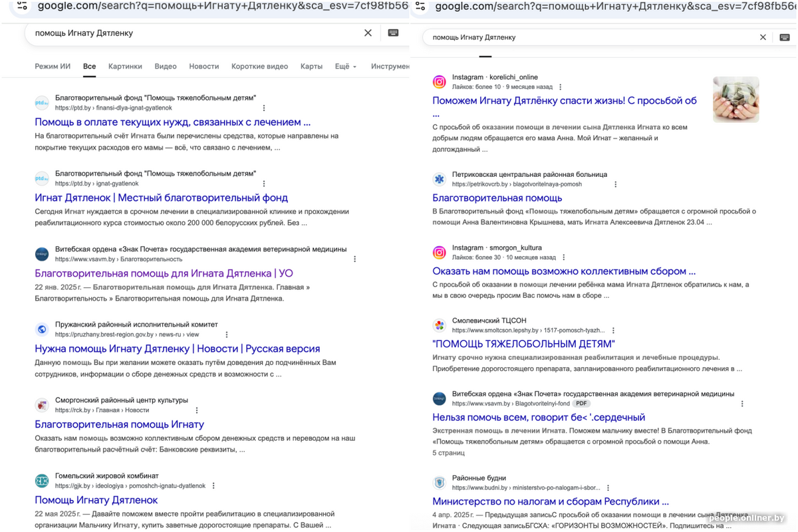Open link Нельзя помочь всем, говорит
This screenshot has height=532, width=798.
[x=539, y=418]
